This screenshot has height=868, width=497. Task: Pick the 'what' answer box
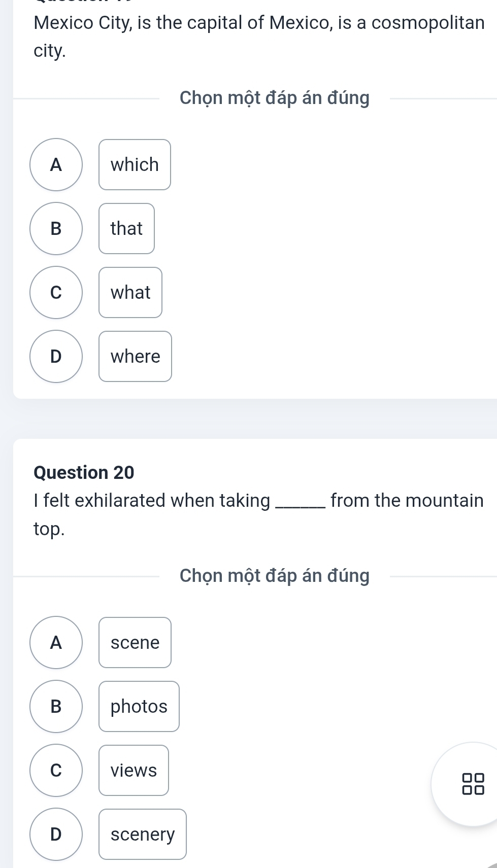coord(130,292)
